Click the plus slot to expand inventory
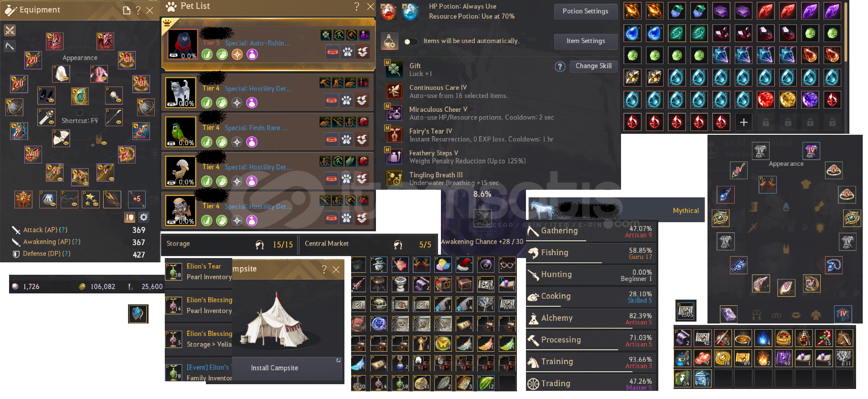The image size is (868, 399). point(743,122)
